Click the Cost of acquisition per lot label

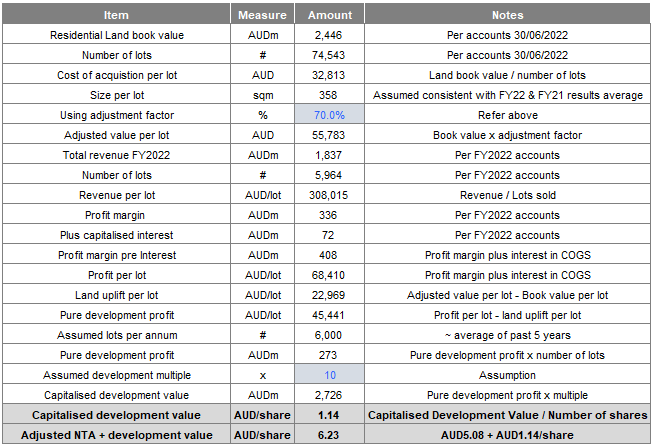click(116, 75)
